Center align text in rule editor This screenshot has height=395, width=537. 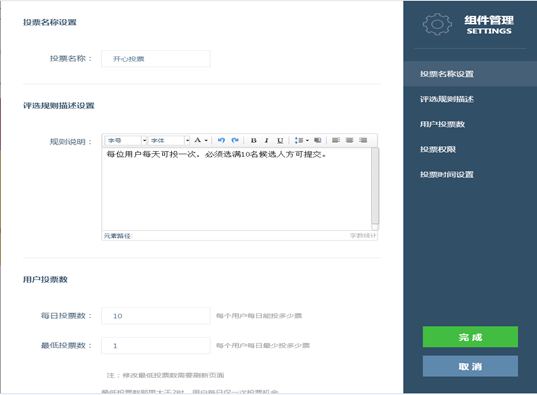349,140
